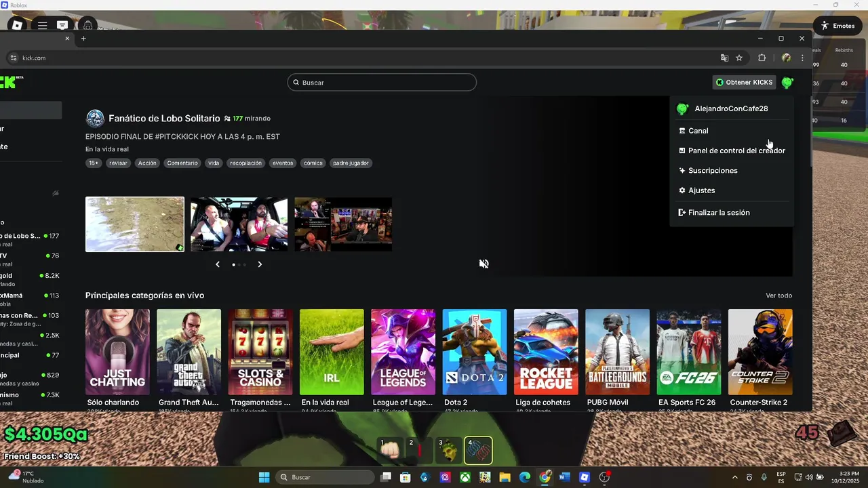Open a new browser tab
The image size is (868, 488).
pos(83,39)
